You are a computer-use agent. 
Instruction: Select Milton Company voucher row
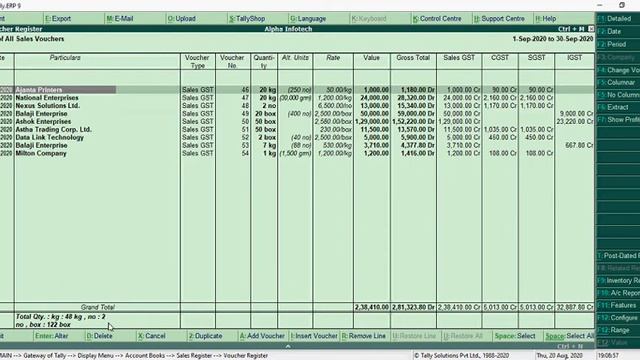point(296,153)
